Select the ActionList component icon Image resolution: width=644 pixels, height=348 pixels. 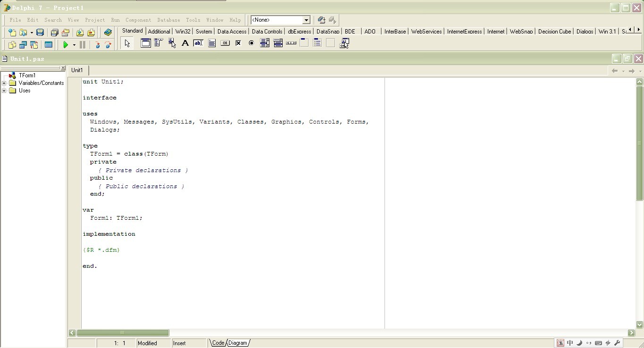click(x=344, y=43)
